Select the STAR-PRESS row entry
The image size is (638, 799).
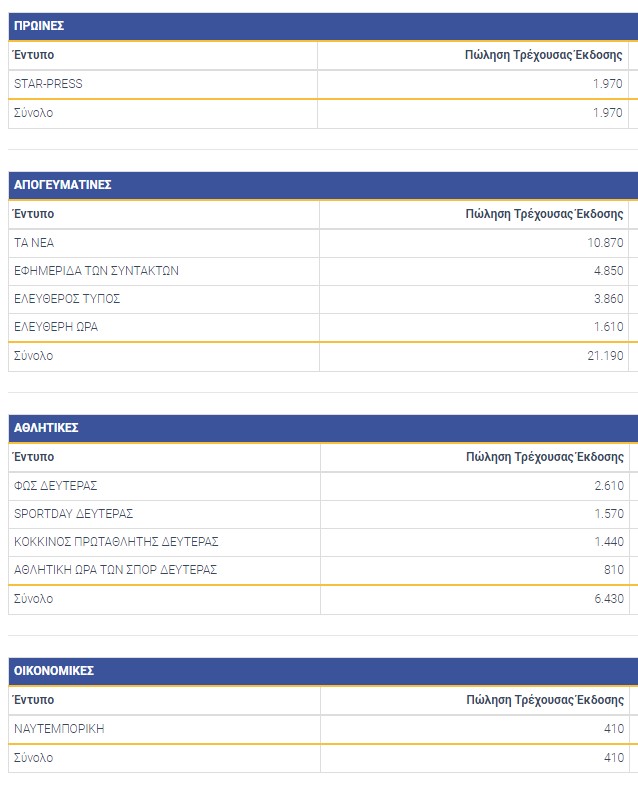click(48, 84)
